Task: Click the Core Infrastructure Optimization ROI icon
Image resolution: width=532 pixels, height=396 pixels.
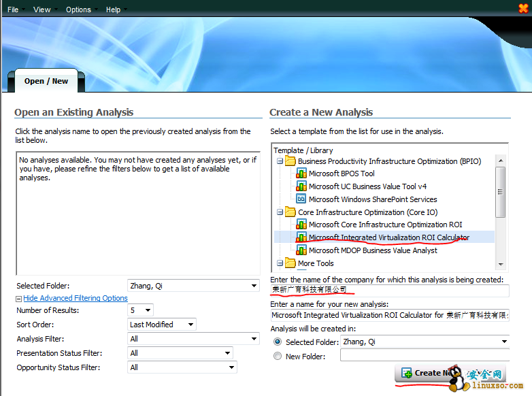Action: 301,225
